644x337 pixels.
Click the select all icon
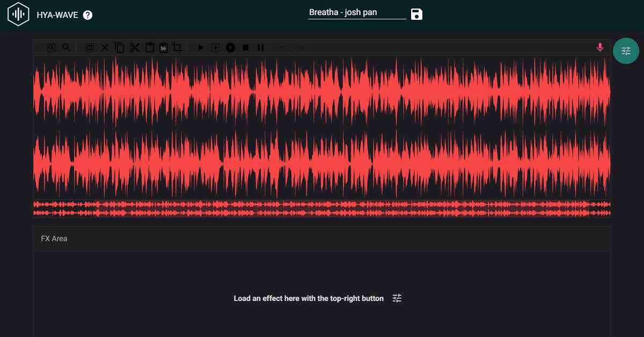[x=90, y=48]
